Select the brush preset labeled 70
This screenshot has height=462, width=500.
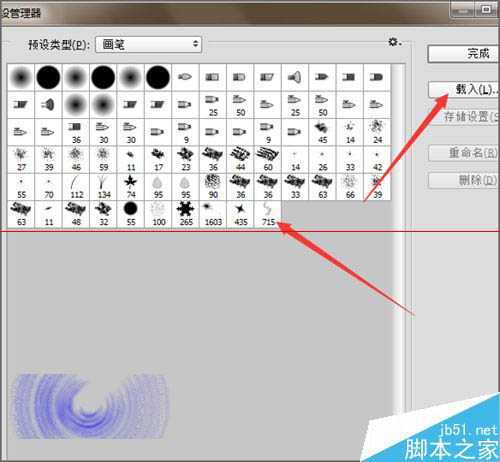49,187
